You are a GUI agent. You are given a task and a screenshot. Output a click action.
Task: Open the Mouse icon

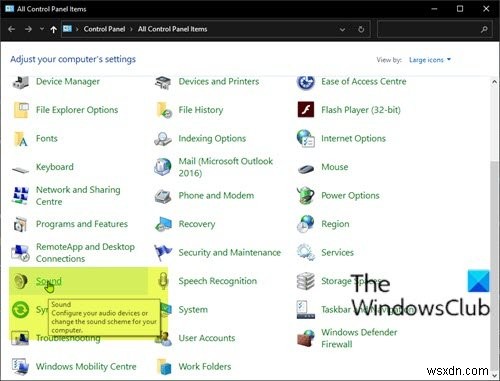[x=306, y=169]
